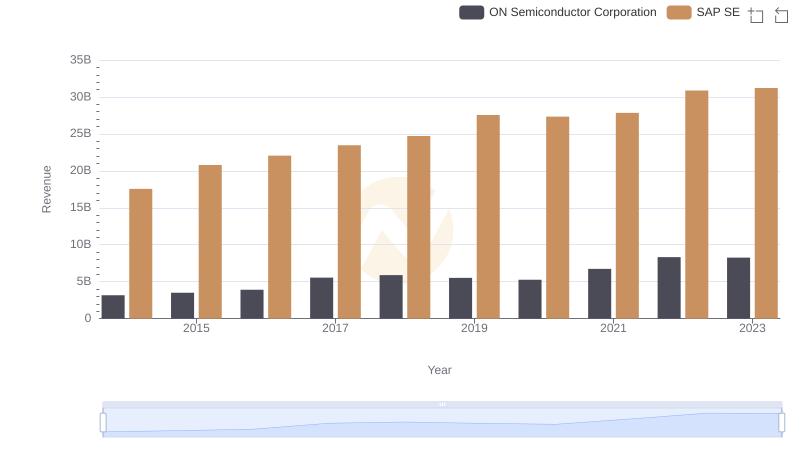Viewport: 800px width, 461px height.
Task: Click the ON Semiconductor Corporation legend label
Action: [x=572, y=12]
